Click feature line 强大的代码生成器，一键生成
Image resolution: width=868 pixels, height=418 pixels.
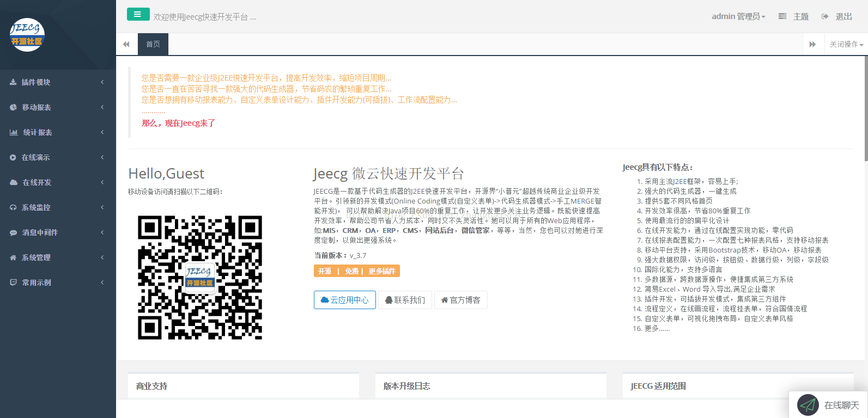pyautogui.click(x=690, y=191)
